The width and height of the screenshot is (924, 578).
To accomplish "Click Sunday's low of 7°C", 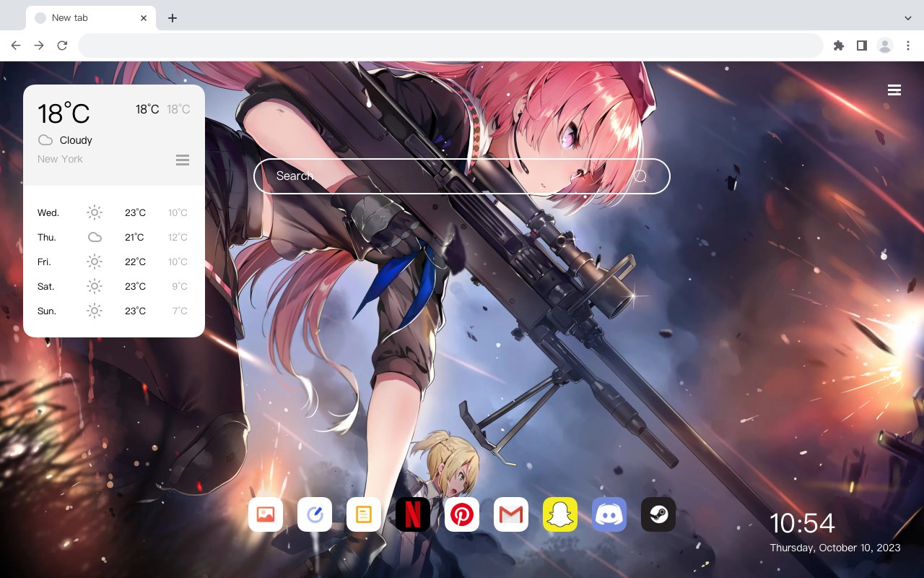I will pyautogui.click(x=180, y=311).
